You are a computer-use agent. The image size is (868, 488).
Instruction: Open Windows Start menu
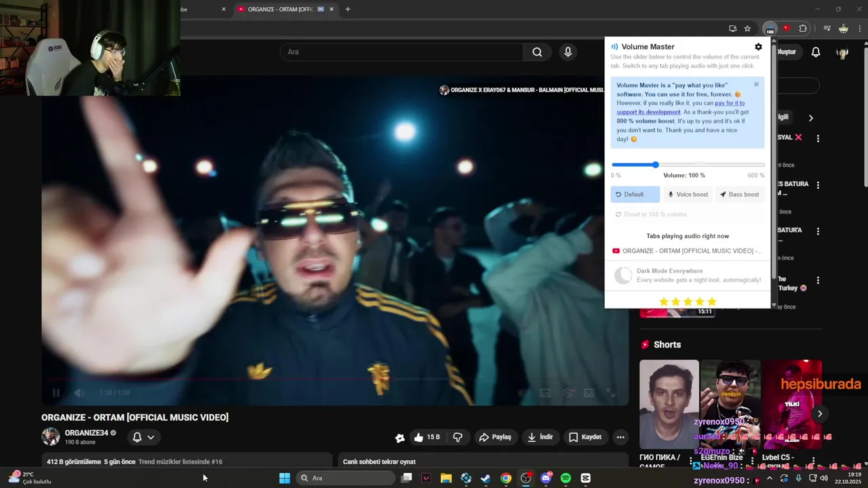pos(285,478)
